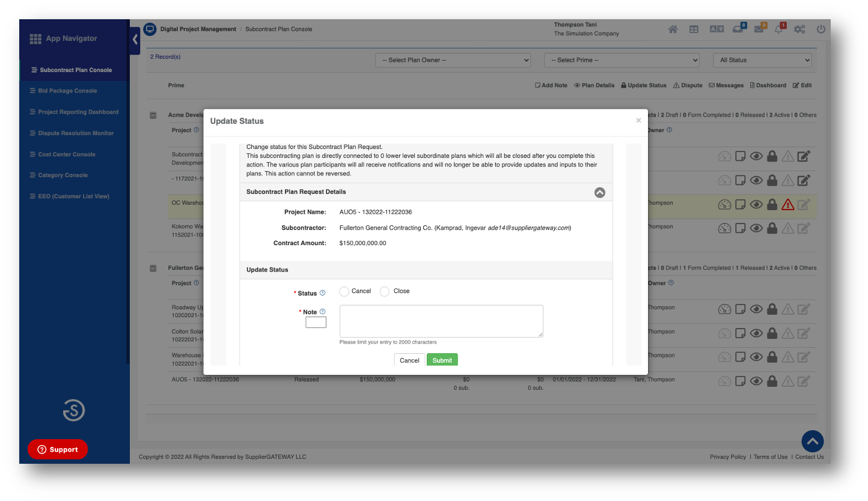Open Bid Package Console menu item

click(67, 91)
